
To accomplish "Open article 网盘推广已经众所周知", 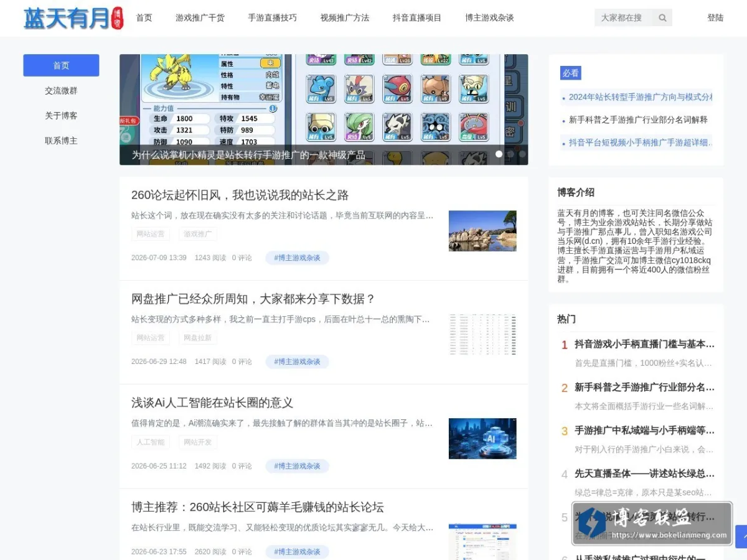I will coord(253,299).
